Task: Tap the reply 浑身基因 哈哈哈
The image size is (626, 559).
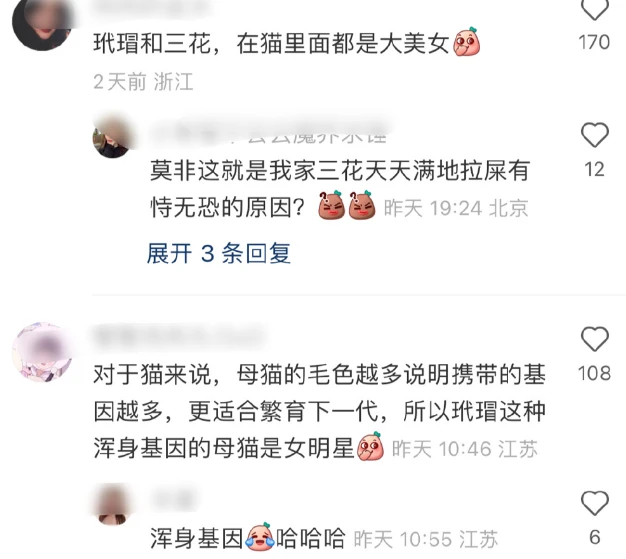Action: point(248,538)
